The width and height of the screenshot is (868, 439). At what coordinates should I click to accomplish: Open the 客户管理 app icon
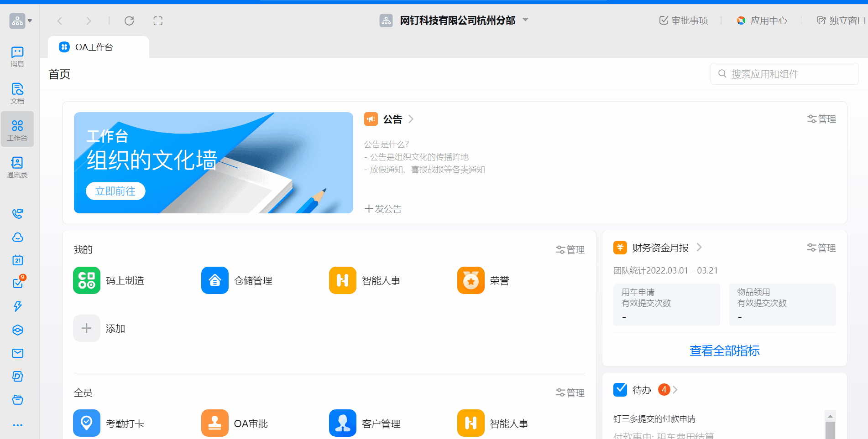coord(342,423)
